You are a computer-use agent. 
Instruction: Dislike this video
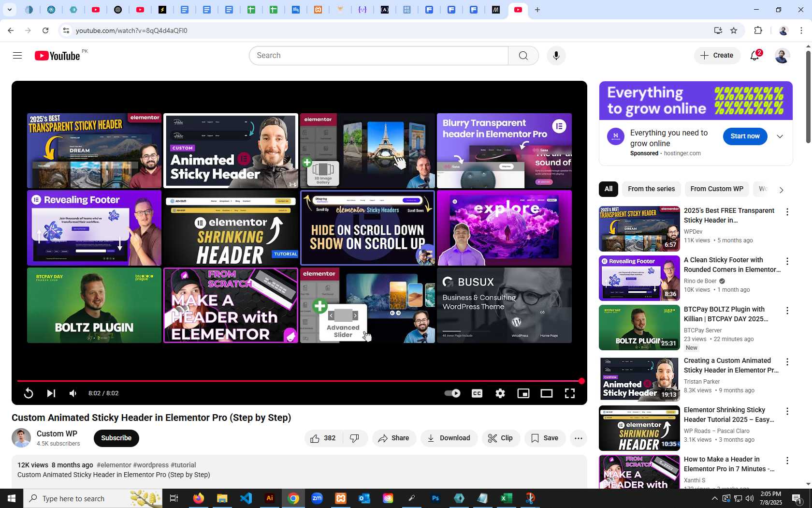355,438
